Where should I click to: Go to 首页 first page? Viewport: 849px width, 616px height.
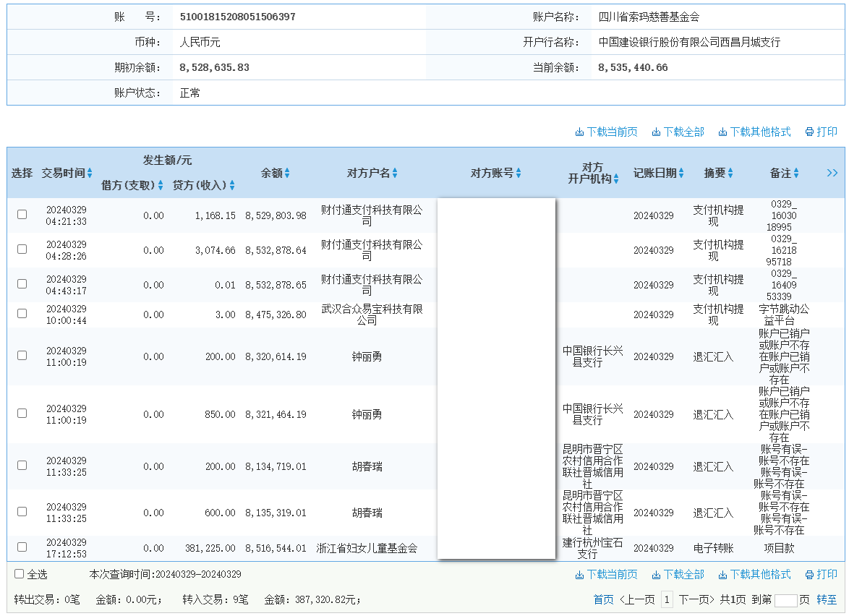click(x=603, y=600)
